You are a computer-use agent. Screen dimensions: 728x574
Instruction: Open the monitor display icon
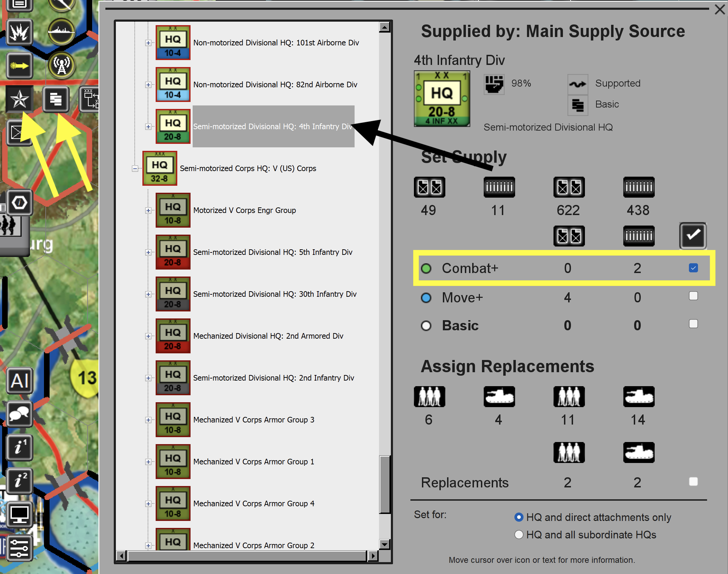coord(19,515)
